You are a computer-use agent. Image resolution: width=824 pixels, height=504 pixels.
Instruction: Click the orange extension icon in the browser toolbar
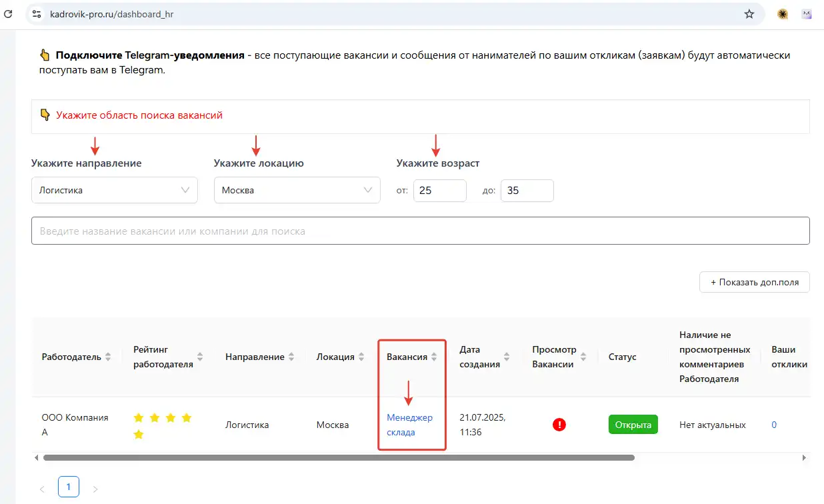(x=783, y=14)
